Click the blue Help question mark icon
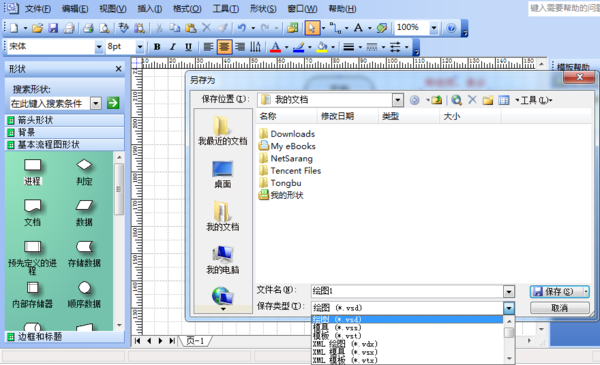The width and height of the screenshot is (600, 365). 451,28
